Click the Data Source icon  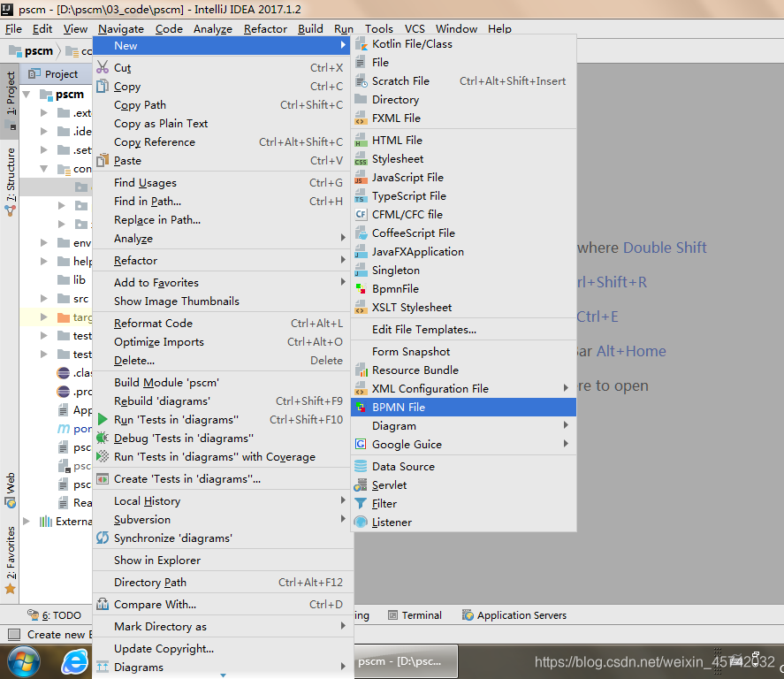pyautogui.click(x=361, y=467)
